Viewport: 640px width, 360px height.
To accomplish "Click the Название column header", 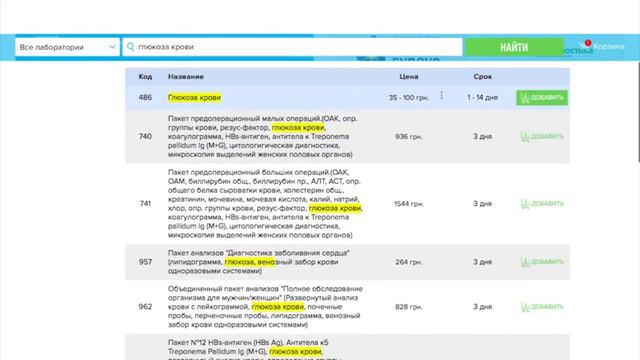I will click(186, 76).
